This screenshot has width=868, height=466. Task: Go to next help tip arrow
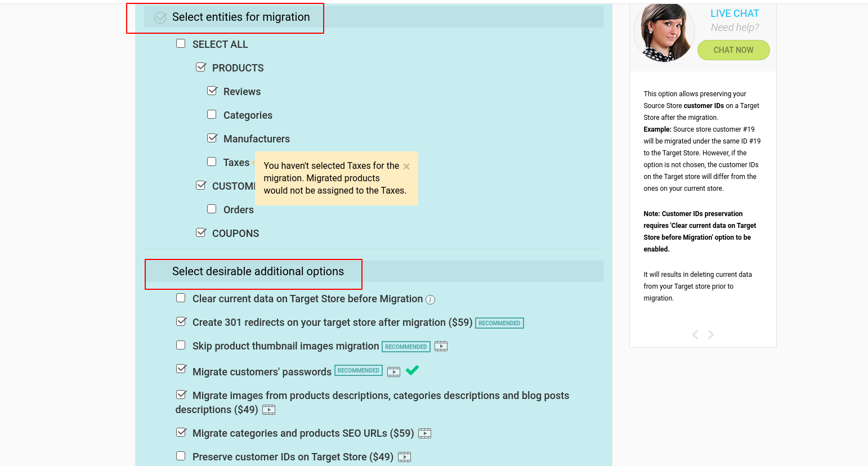pyautogui.click(x=711, y=334)
